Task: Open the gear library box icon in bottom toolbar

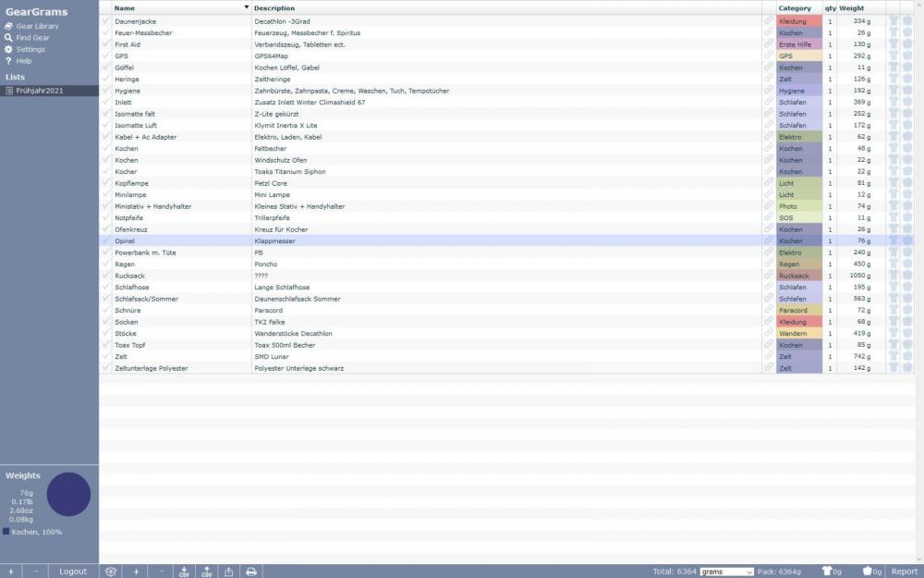Action: (x=111, y=572)
